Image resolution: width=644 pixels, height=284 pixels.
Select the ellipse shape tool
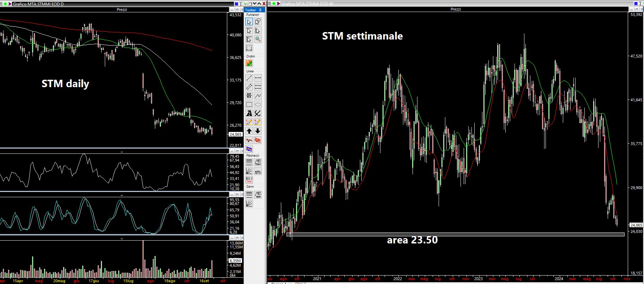pos(258,105)
